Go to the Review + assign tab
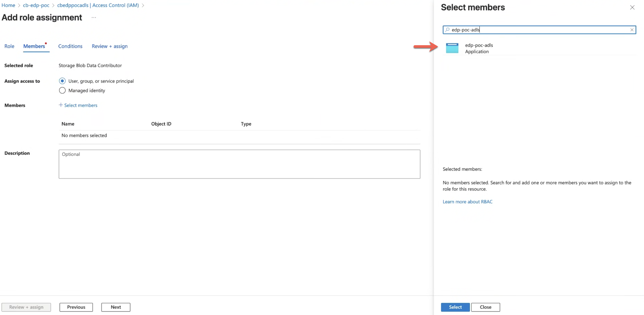644x315 pixels. [110, 46]
